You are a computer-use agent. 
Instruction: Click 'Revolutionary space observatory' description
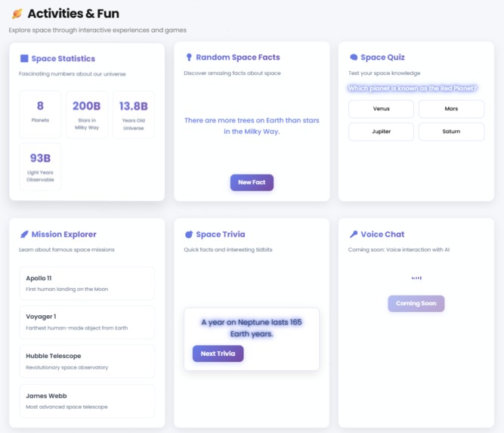click(x=66, y=367)
